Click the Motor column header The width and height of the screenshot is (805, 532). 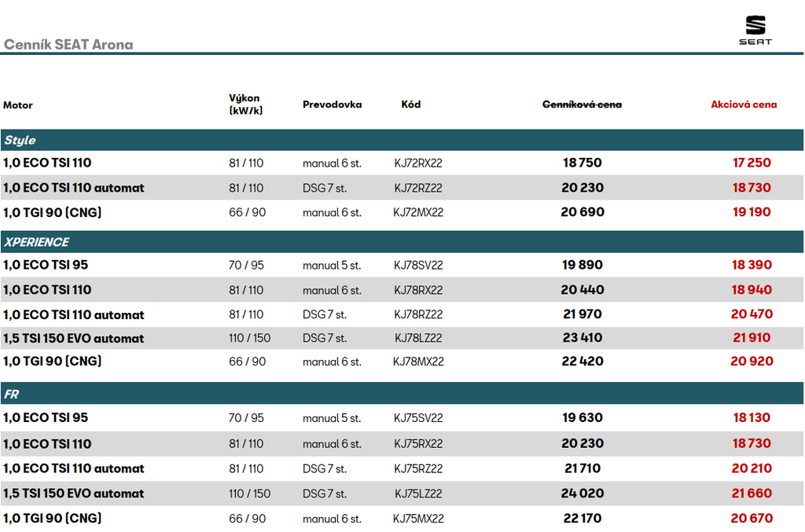(x=18, y=105)
